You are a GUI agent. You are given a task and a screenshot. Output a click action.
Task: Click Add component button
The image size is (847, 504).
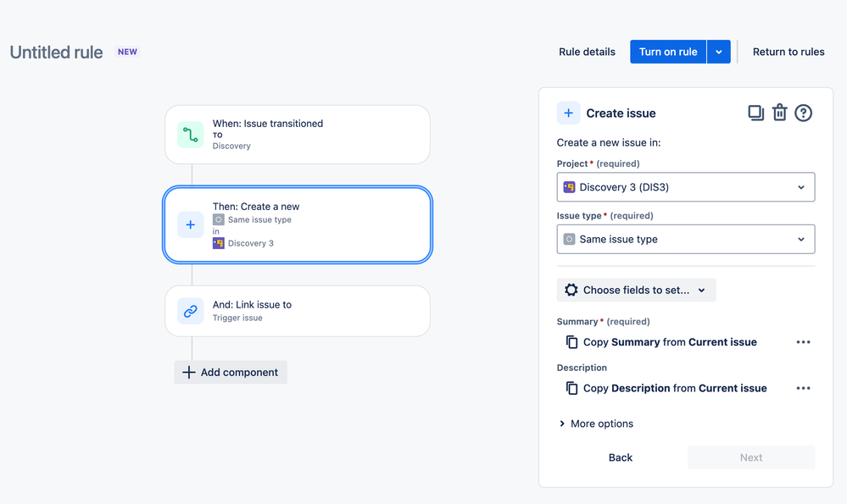230,373
